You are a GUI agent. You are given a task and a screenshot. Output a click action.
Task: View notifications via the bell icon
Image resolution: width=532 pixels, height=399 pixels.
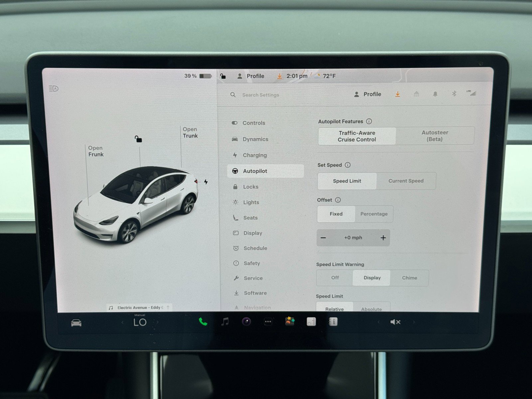[x=435, y=94]
